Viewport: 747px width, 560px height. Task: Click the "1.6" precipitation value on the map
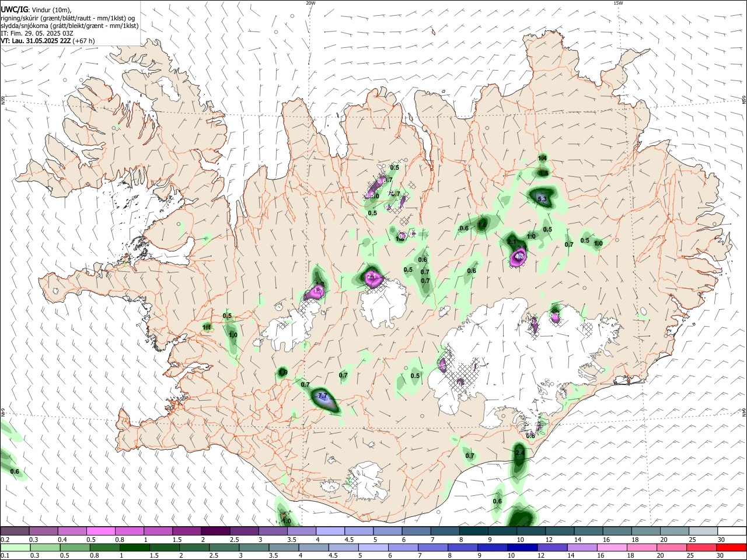pos(482,225)
